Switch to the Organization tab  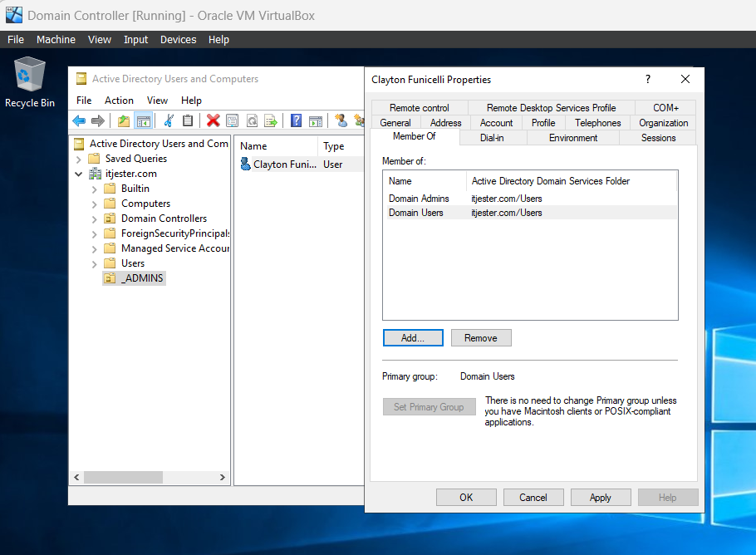(664, 123)
